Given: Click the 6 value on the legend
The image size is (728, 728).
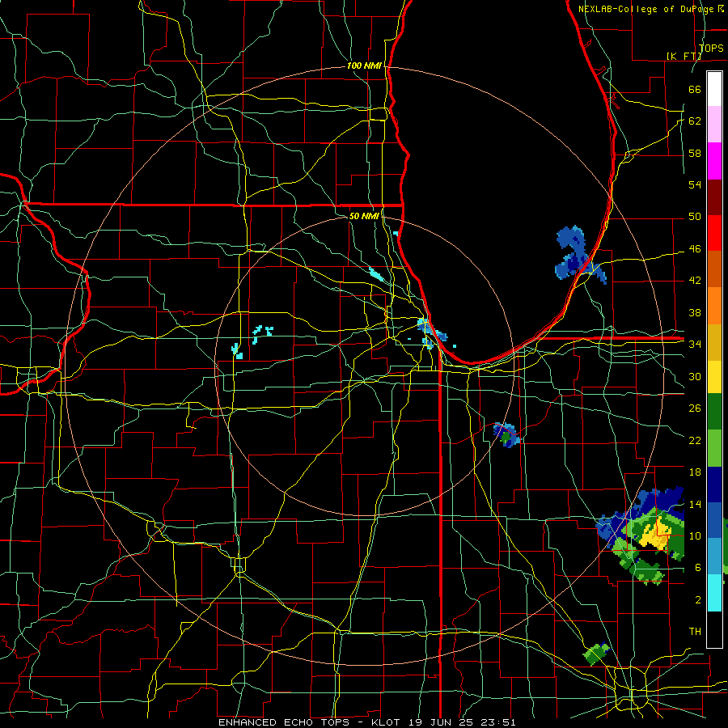Looking at the screenshot, I should tap(697, 568).
